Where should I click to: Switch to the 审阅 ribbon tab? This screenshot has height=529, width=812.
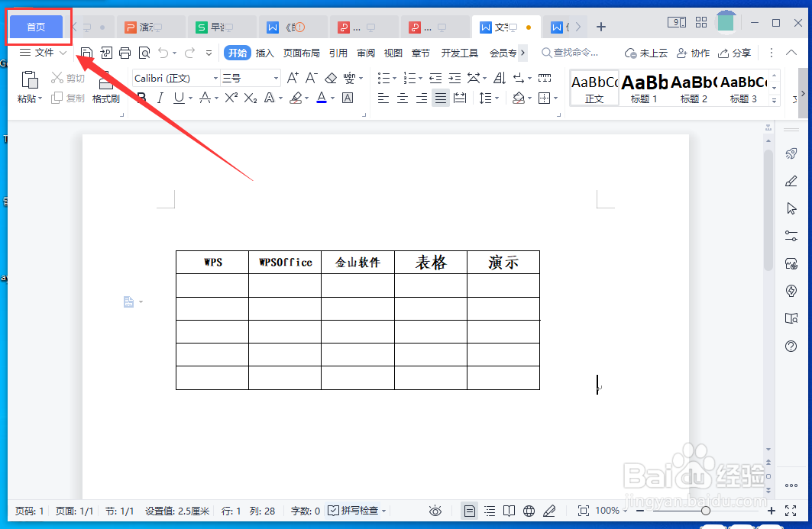coord(366,53)
